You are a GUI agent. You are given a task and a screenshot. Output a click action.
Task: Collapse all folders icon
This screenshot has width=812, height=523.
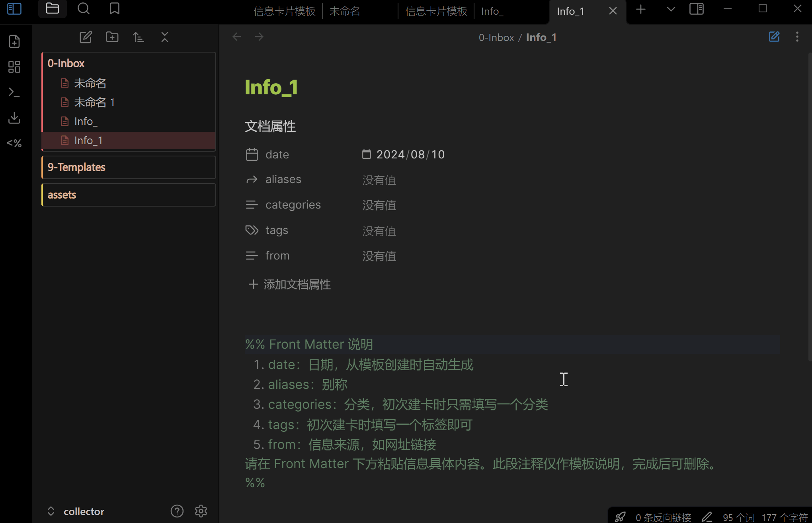164,37
